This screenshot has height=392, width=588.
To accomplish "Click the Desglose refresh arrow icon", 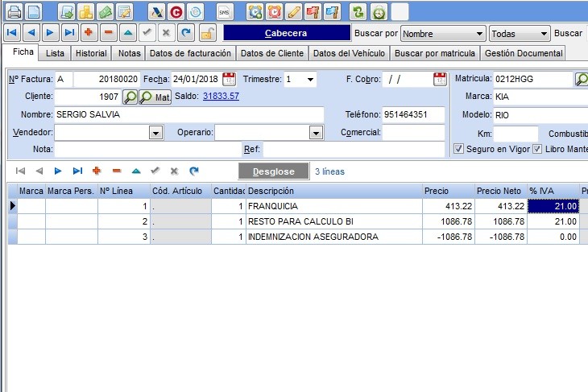I will (x=194, y=171).
